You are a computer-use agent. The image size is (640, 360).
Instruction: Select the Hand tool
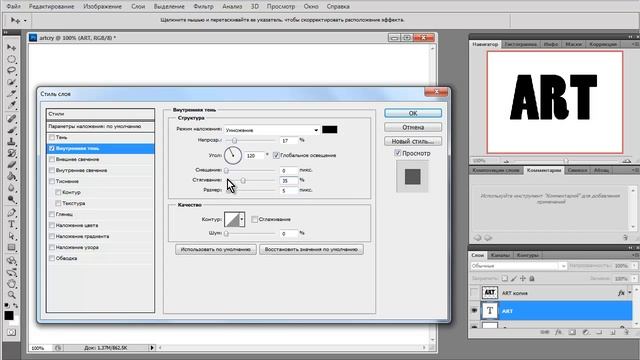click(11, 283)
